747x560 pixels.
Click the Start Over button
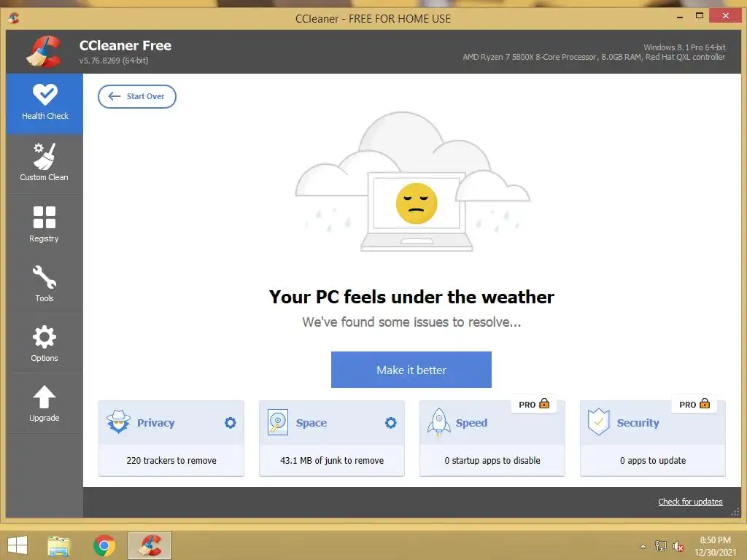tap(137, 97)
